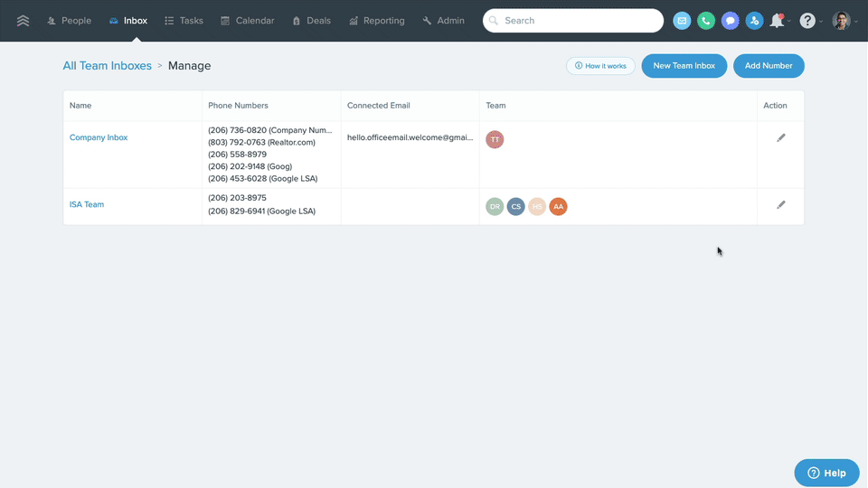Expand the profile dropdown arrow

point(856,21)
